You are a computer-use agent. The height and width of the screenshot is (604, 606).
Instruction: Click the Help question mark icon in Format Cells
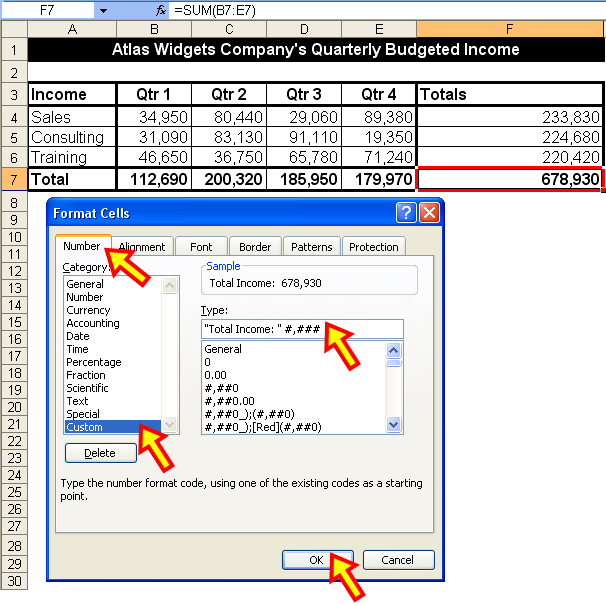[x=406, y=213]
